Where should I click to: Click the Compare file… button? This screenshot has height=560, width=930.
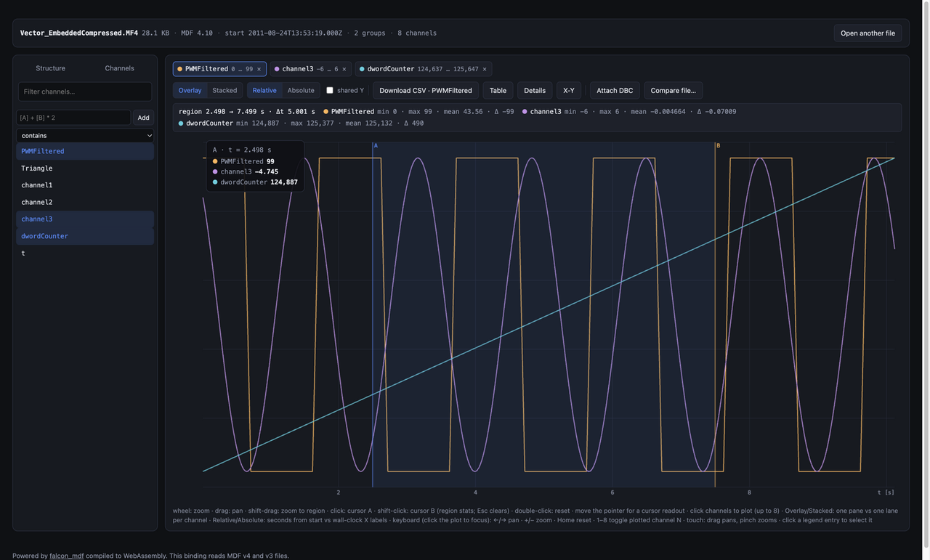(674, 90)
